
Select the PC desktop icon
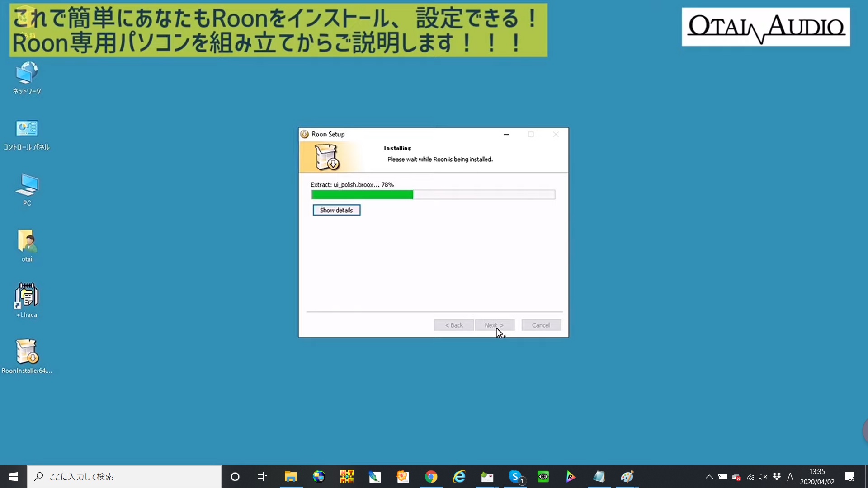point(27,190)
